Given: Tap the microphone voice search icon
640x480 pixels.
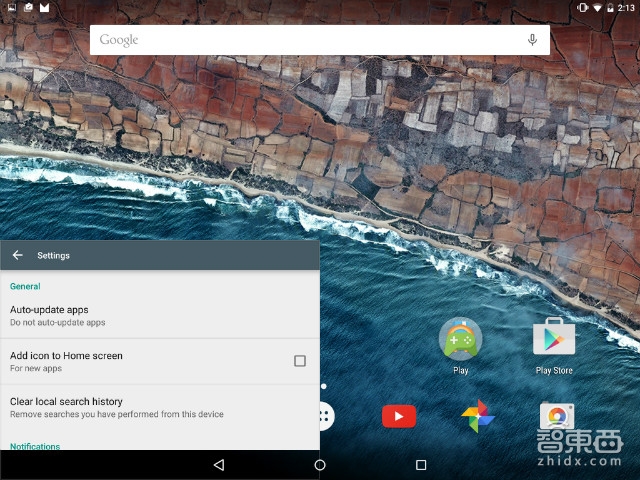Looking at the screenshot, I should tap(532, 40).
